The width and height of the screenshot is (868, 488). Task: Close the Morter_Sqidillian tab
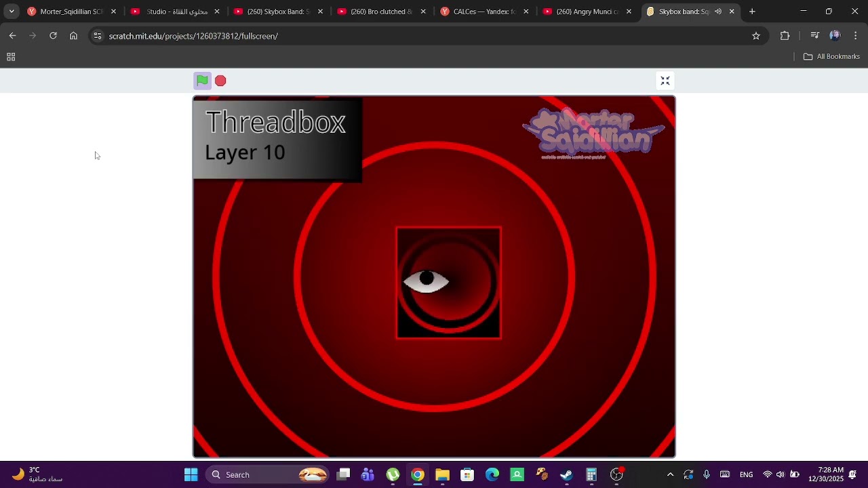(x=113, y=12)
